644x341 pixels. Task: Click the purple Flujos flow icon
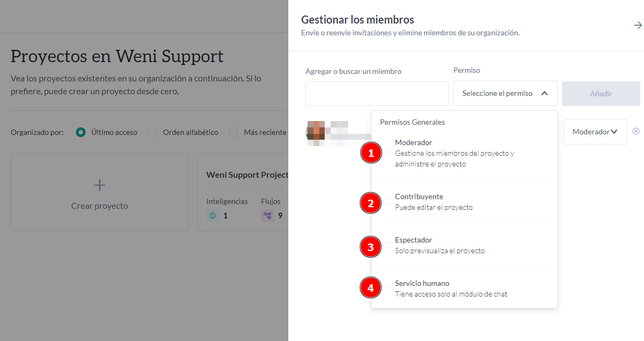[268, 215]
